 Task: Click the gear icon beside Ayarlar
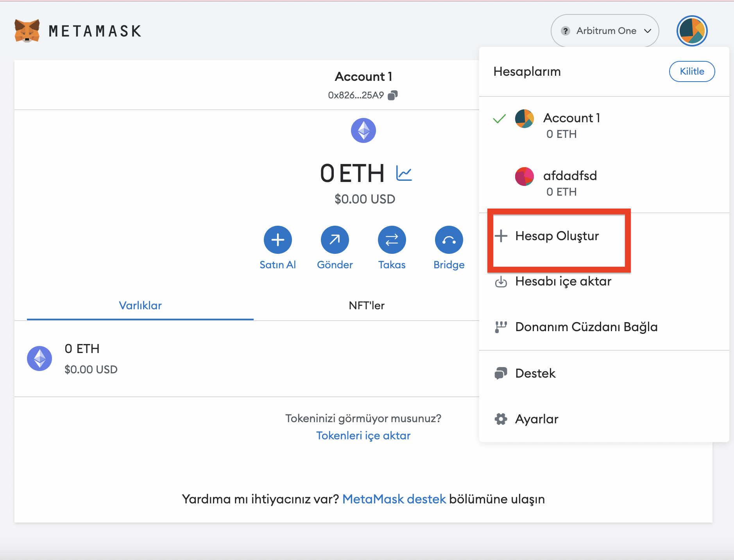[501, 419]
